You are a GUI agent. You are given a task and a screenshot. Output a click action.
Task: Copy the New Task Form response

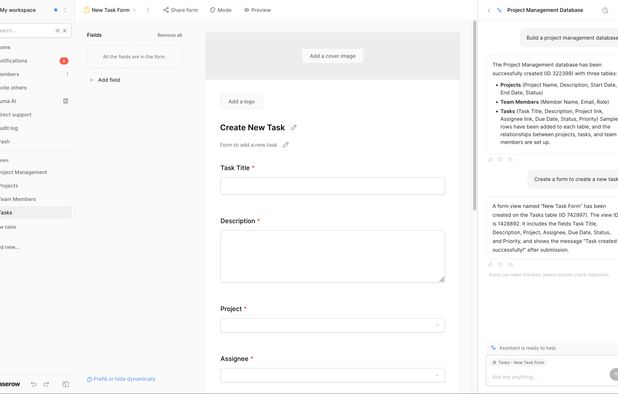tap(510, 265)
